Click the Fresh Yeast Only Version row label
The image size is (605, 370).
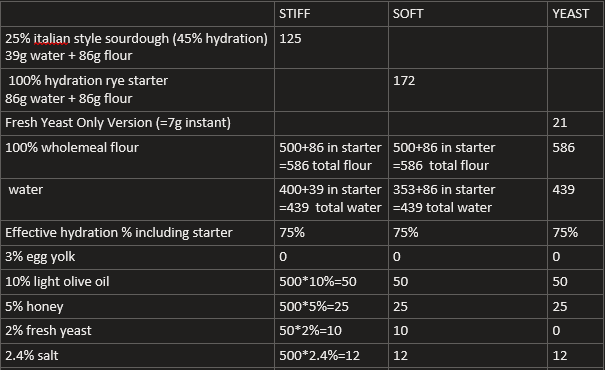pyautogui.click(x=137, y=123)
